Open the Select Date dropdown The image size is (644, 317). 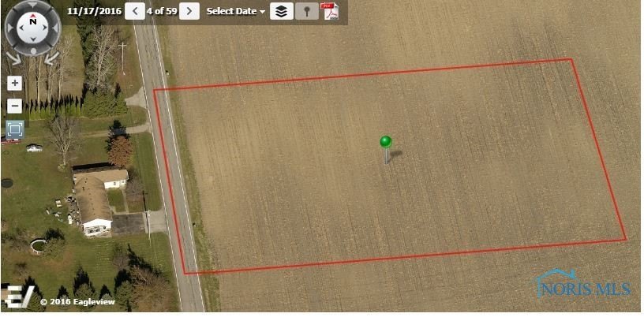click(x=236, y=12)
